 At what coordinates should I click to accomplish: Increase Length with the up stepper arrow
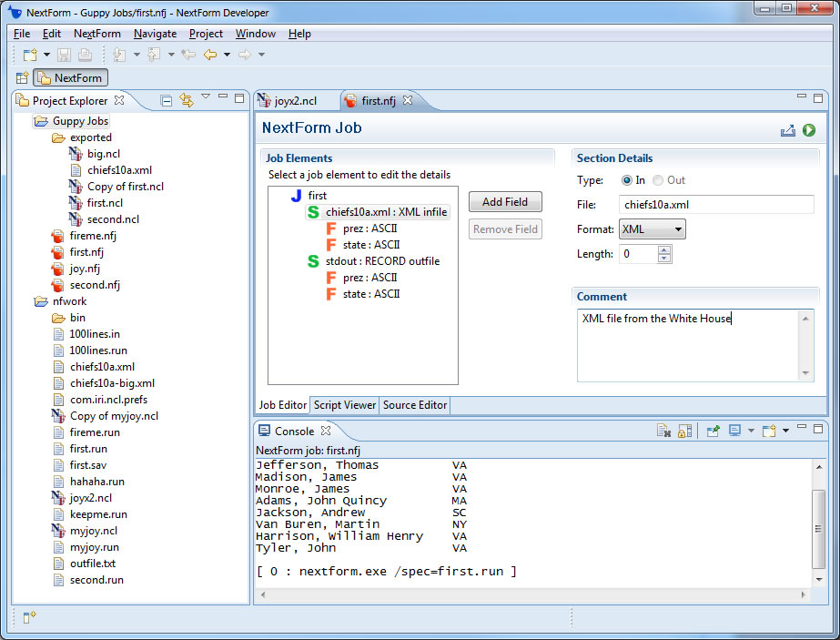pyautogui.click(x=664, y=249)
